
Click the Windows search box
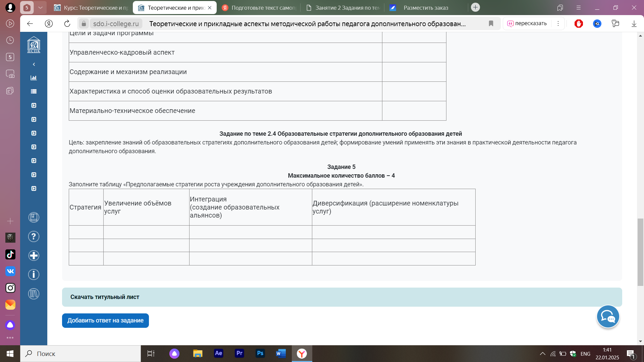[80, 354]
